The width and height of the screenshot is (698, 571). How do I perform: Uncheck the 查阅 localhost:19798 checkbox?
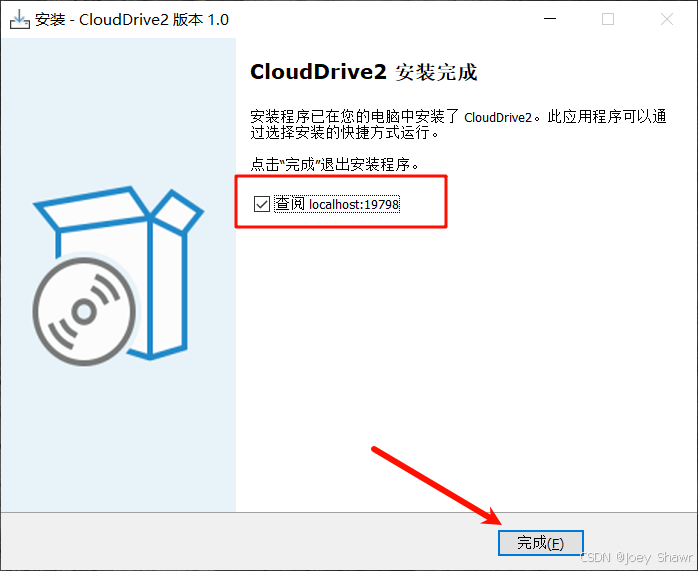(x=262, y=204)
